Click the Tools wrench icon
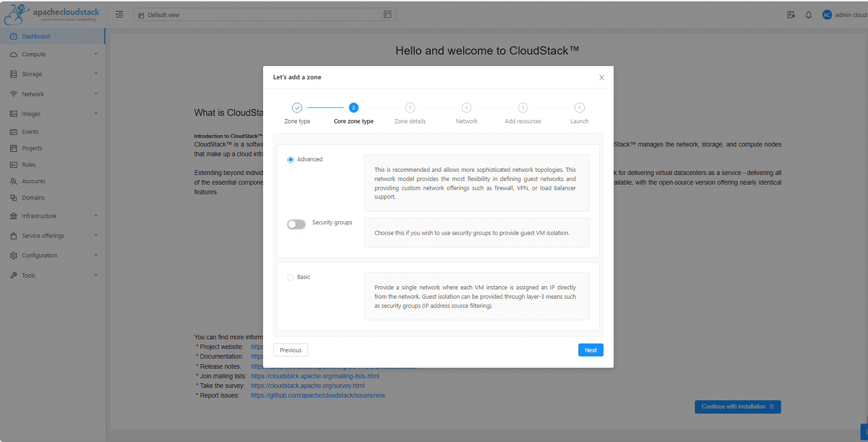 pyautogui.click(x=13, y=275)
